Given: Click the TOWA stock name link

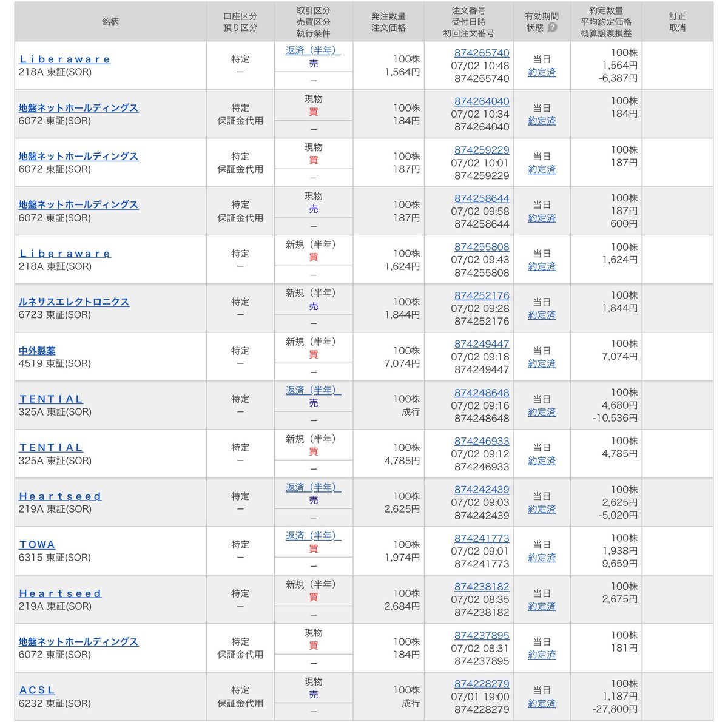Looking at the screenshot, I should click(x=37, y=545).
